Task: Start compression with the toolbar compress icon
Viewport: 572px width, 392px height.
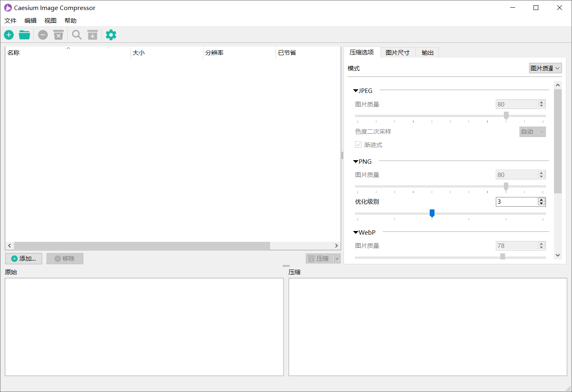Action: pyautogui.click(x=92, y=35)
